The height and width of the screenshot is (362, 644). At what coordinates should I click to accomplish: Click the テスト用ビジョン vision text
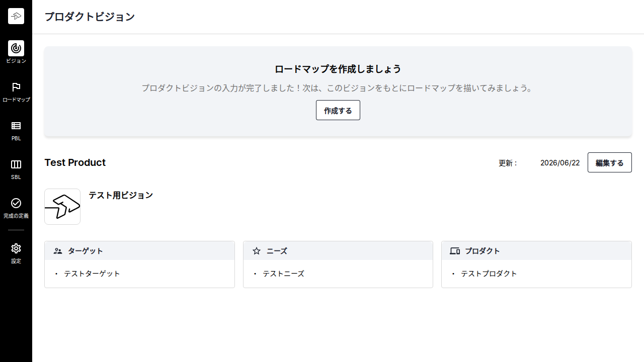tap(121, 195)
